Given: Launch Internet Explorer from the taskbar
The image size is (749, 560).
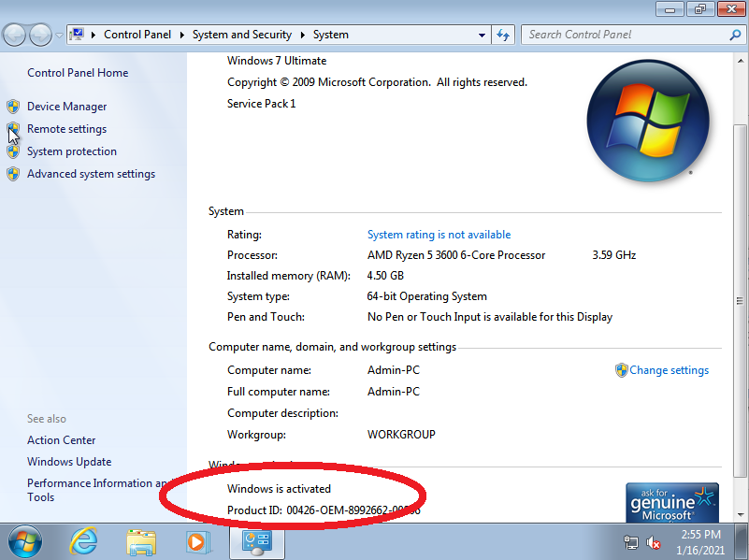Looking at the screenshot, I should tap(83, 541).
